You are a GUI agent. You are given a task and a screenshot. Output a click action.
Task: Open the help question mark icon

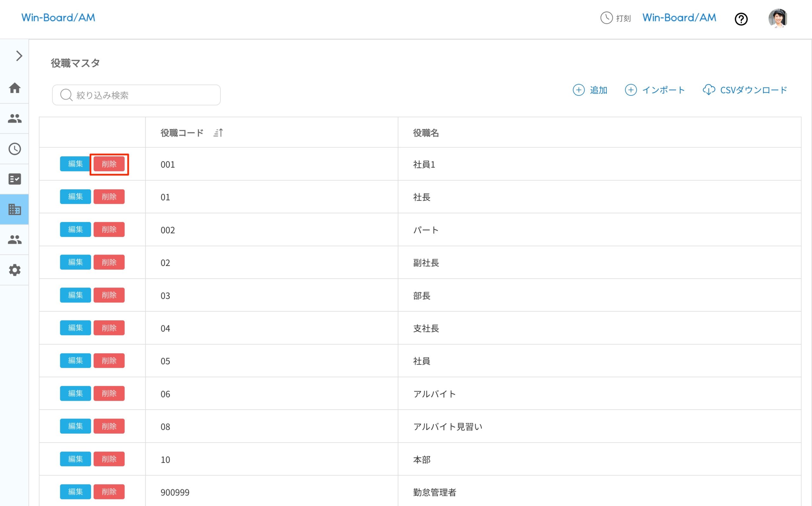click(x=741, y=19)
